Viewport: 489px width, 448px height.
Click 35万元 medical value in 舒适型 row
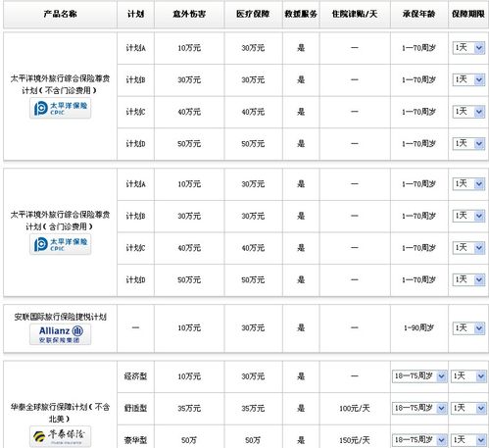pos(253,408)
